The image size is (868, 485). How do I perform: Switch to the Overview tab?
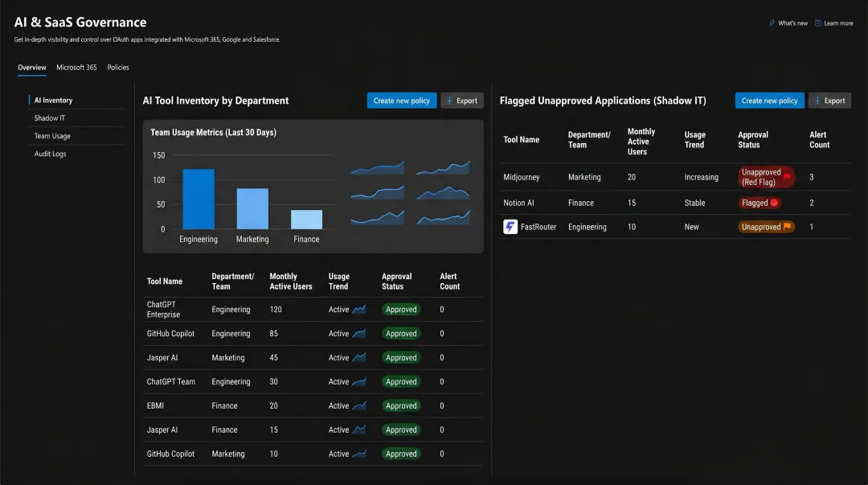tap(32, 68)
